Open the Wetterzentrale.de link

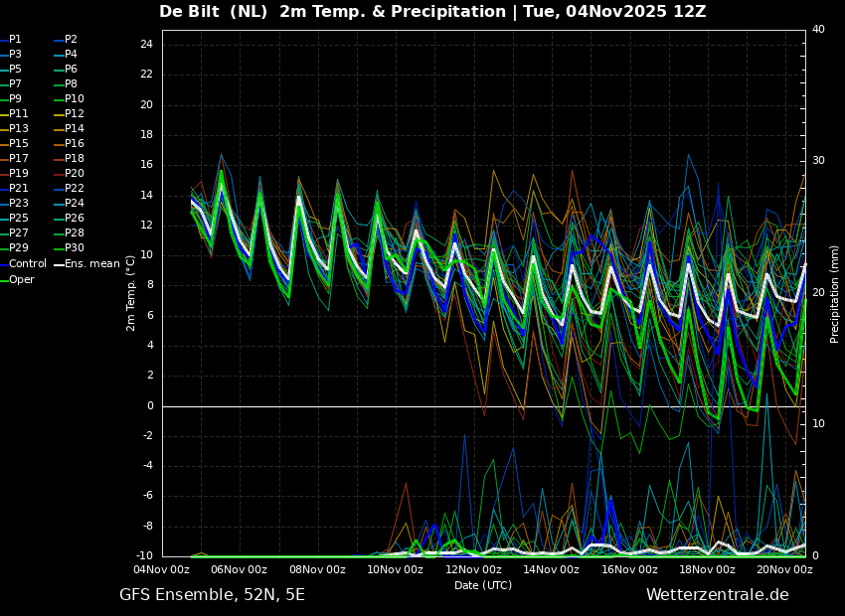coord(717,595)
